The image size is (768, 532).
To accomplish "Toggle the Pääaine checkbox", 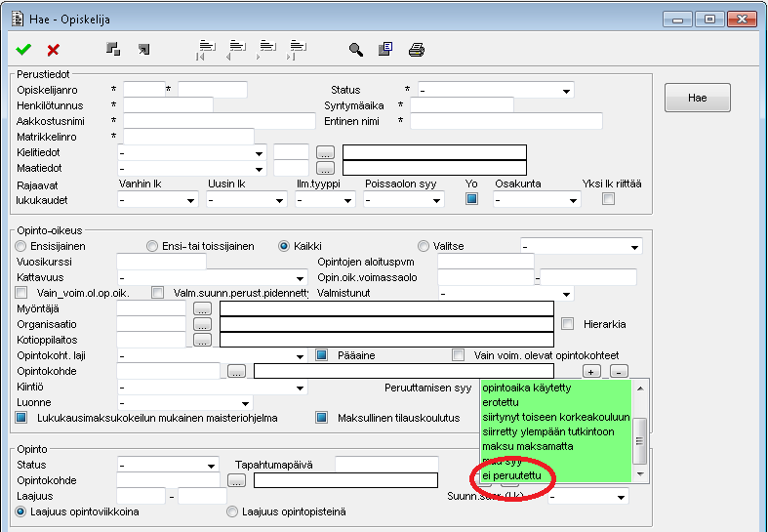I will point(321,355).
